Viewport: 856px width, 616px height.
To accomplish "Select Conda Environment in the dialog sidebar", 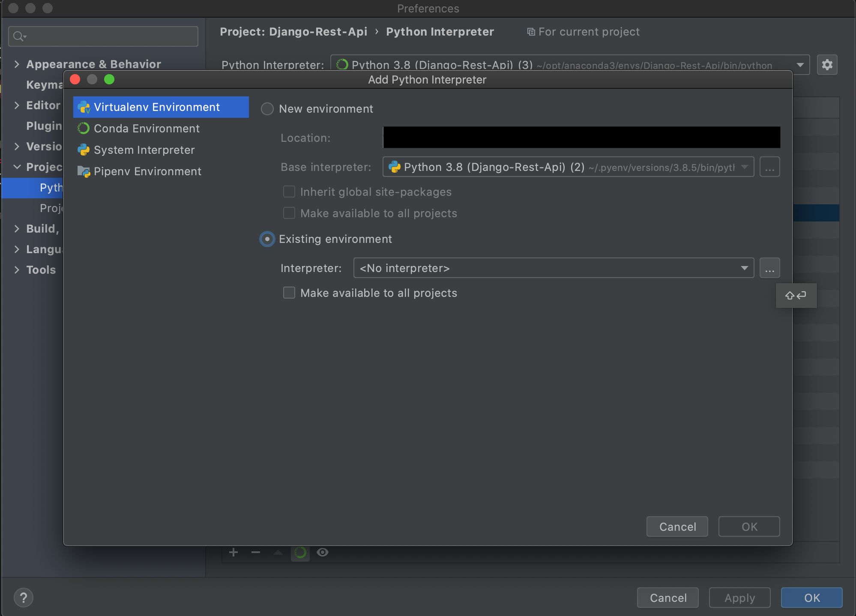I will pyautogui.click(x=147, y=128).
